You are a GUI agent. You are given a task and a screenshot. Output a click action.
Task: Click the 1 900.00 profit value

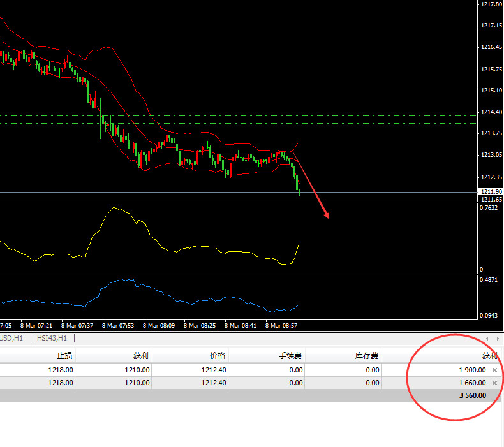[472, 370]
